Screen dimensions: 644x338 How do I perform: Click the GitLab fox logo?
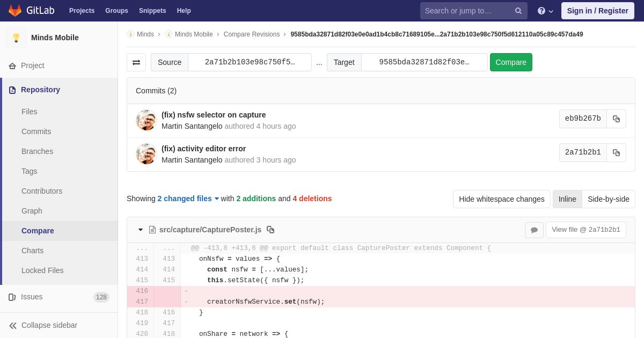tap(15, 11)
